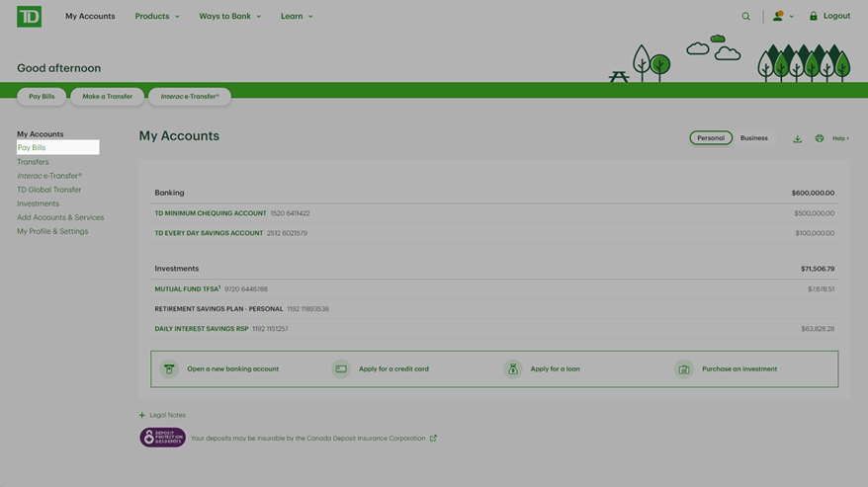Screen dimensions: 868x487
Task: Click the RSP balance $63,828.28
Action: (818, 329)
